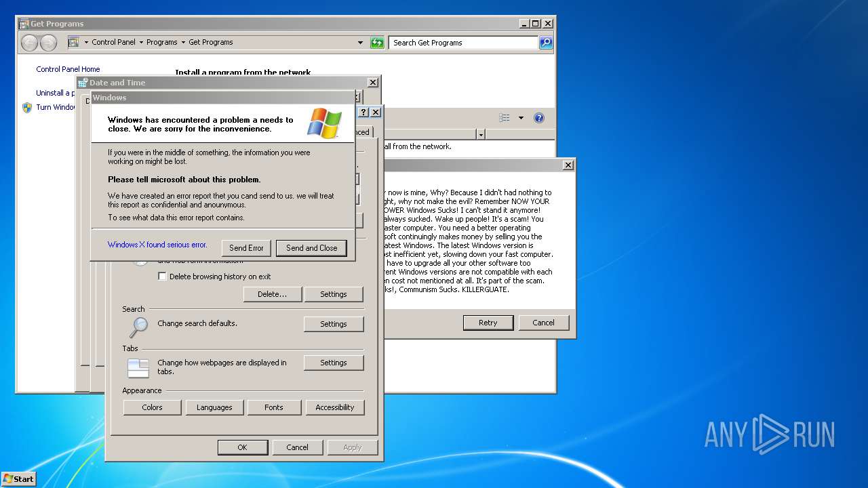Screen dimensions: 868x488
Task: Open dropdown arrow before Control Panel breadcrumb
Action: (86, 42)
